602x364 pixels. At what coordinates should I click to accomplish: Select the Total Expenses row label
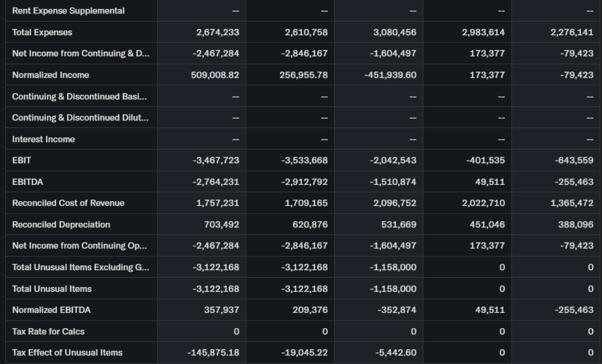(42, 32)
